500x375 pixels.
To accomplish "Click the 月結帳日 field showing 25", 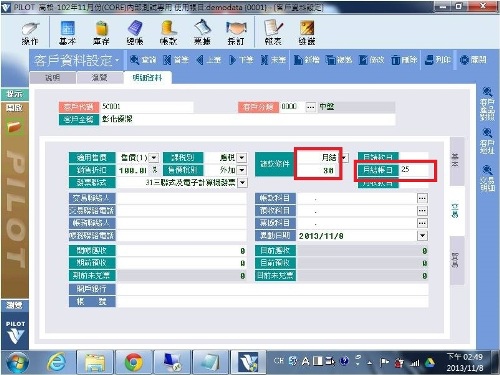I will coord(413,169).
